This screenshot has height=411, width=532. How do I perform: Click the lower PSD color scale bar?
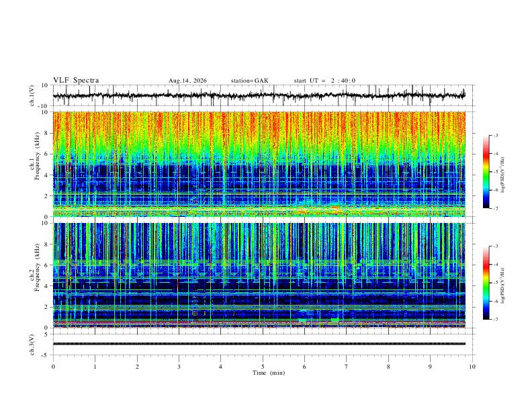[x=486, y=283]
